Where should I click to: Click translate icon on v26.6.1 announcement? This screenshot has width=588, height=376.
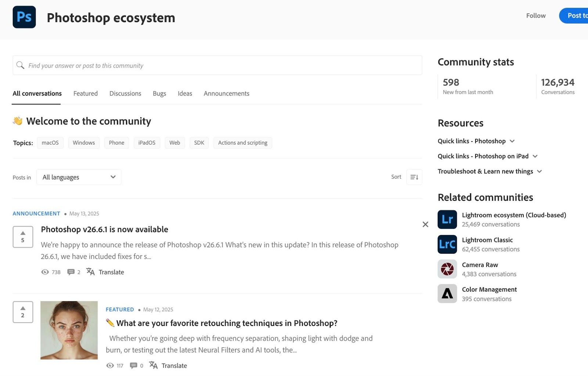(x=90, y=272)
